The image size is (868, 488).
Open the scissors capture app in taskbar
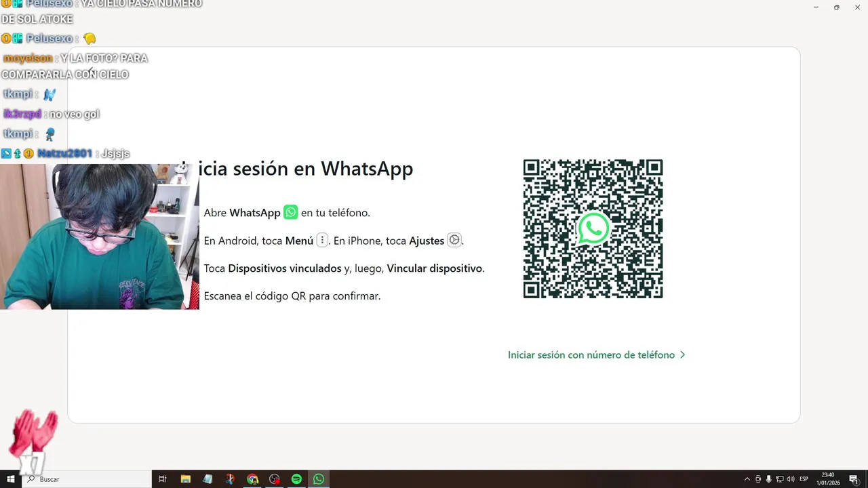tap(230, 479)
